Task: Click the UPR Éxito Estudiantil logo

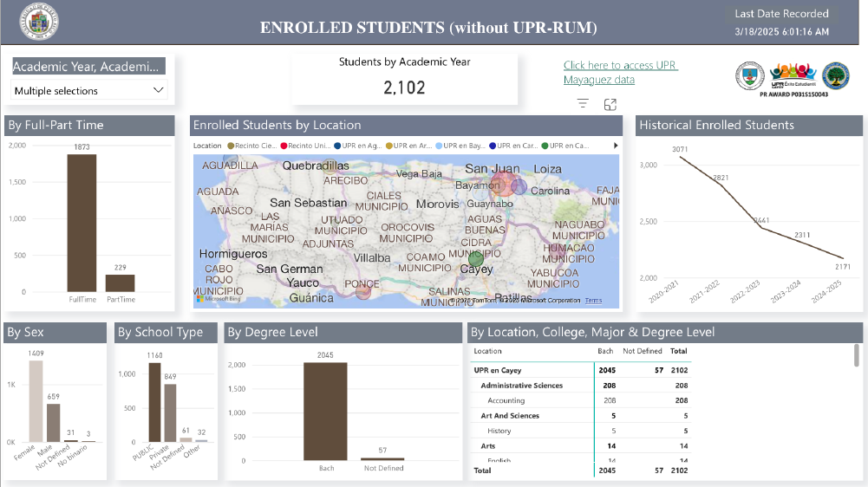Action: pos(793,74)
